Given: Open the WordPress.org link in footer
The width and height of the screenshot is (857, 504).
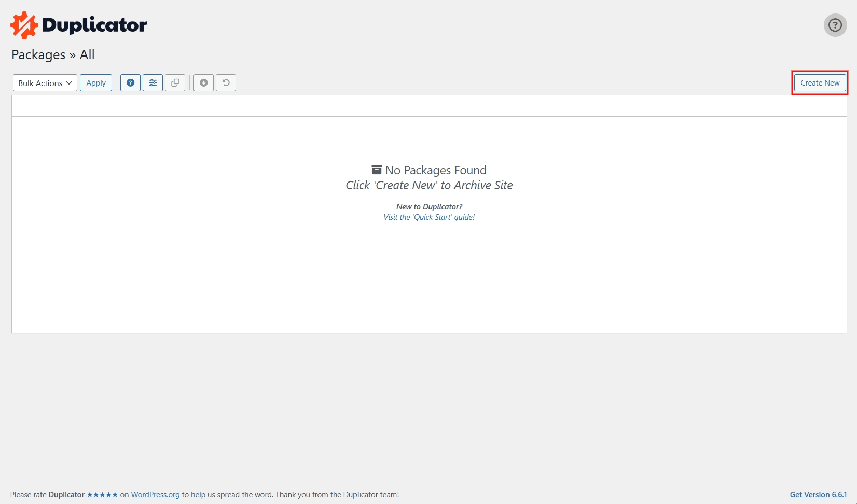Looking at the screenshot, I should point(155,495).
